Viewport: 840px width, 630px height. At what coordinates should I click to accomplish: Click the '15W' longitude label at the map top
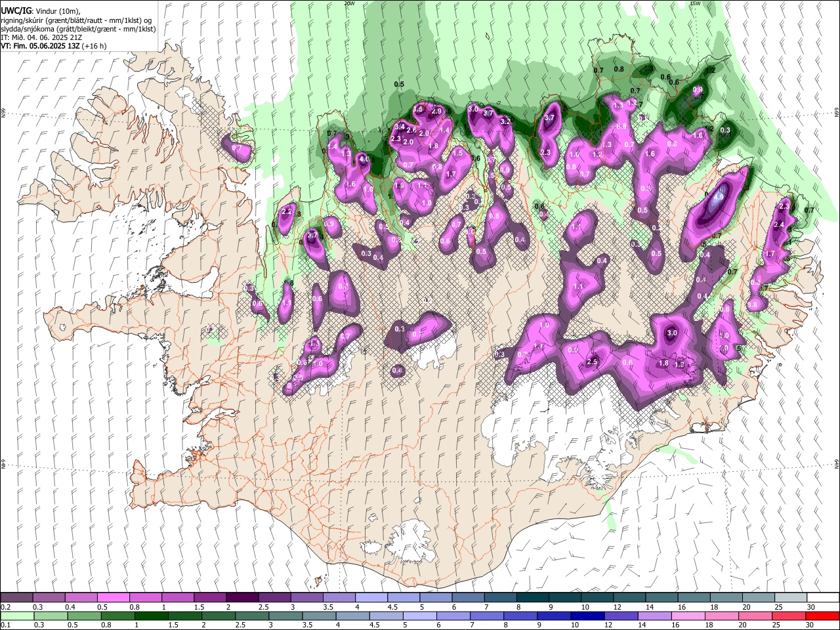click(x=694, y=3)
